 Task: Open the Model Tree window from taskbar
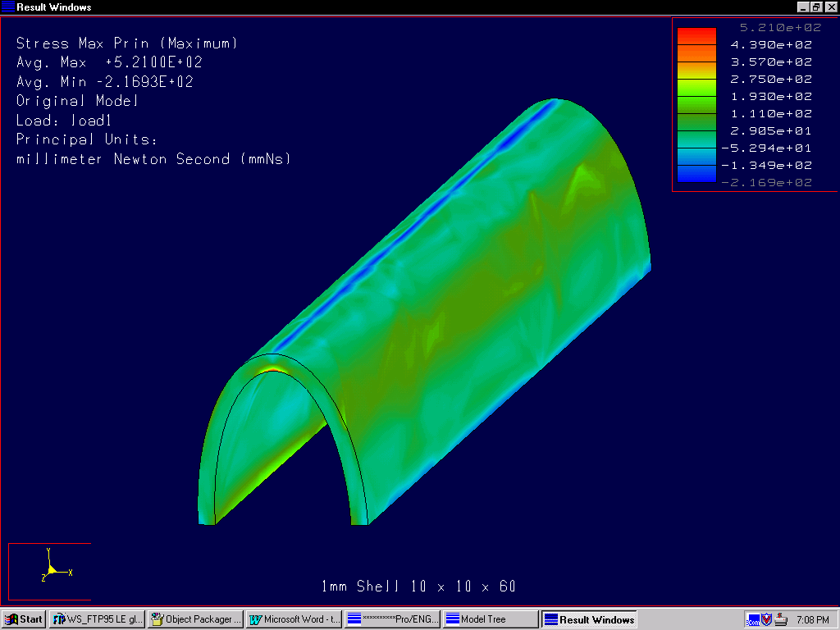[x=491, y=619]
